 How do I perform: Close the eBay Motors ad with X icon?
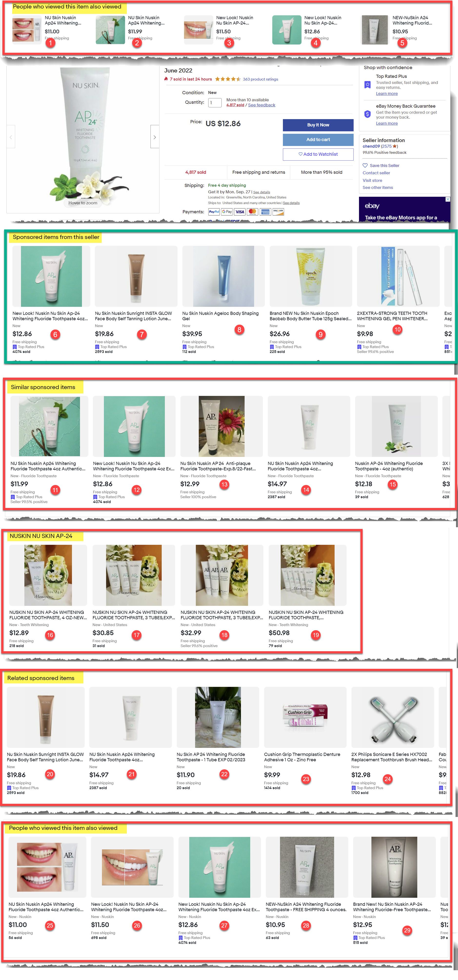[448, 199]
